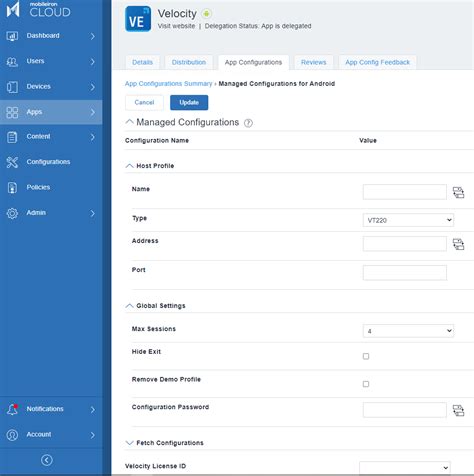The image size is (474, 476).
Task: Click the Admin gear icon
Action: (12, 213)
